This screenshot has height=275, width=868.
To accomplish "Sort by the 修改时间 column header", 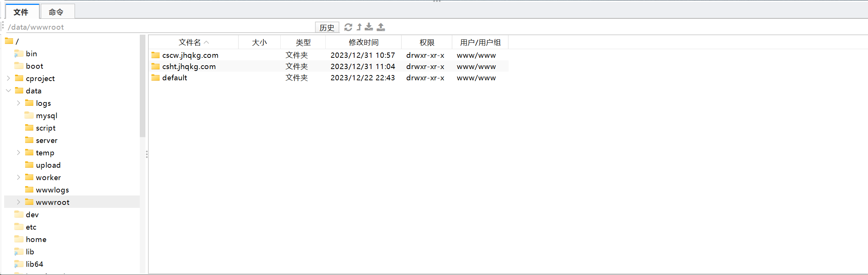I will pyautogui.click(x=364, y=42).
